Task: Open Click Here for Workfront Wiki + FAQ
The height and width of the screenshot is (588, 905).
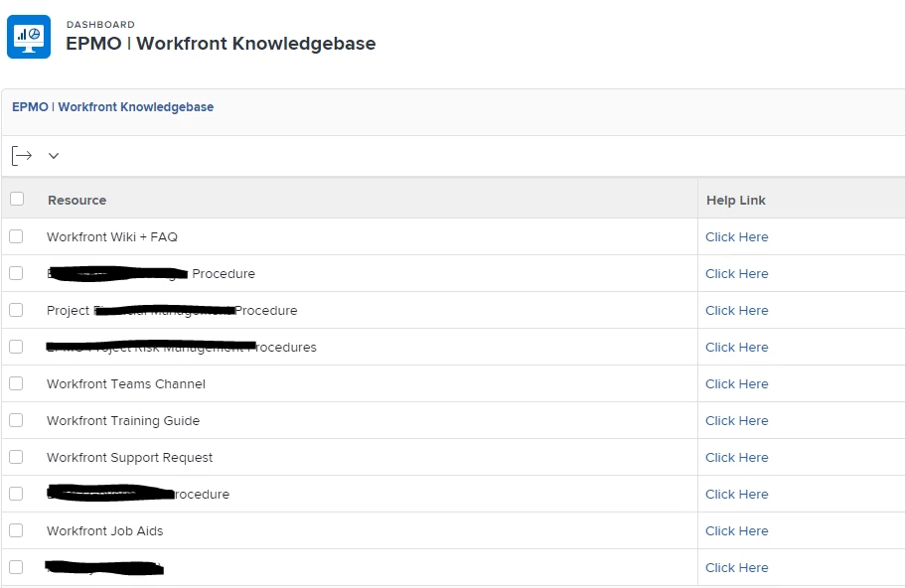Action: click(x=736, y=237)
